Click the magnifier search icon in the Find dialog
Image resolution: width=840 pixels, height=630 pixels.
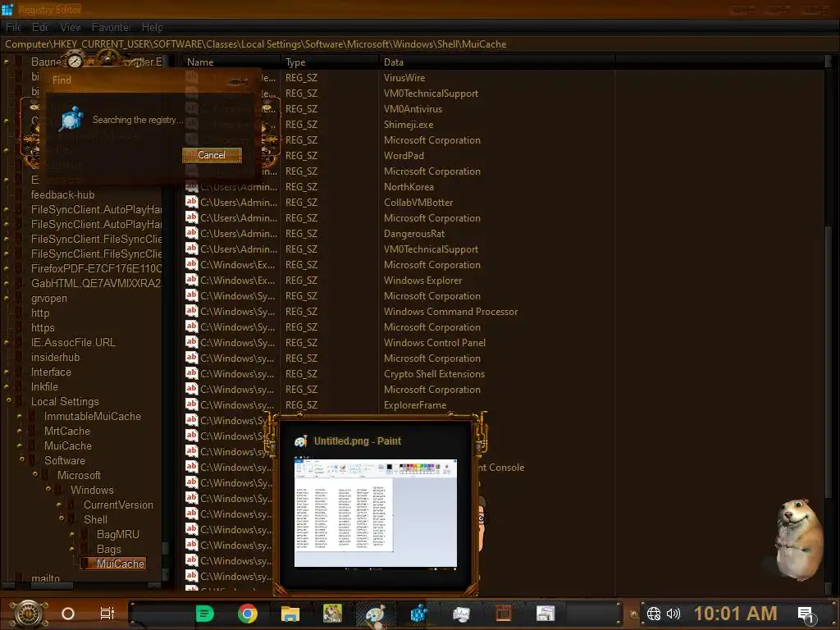tap(72, 119)
